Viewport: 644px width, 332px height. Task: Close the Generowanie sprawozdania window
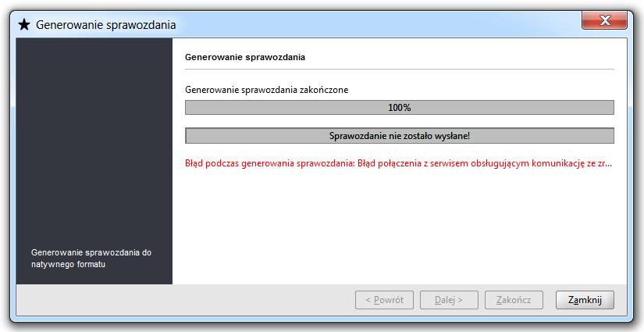[604, 20]
